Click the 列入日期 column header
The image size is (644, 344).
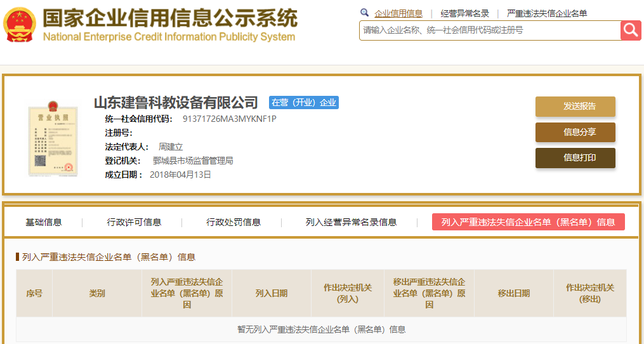(272, 293)
